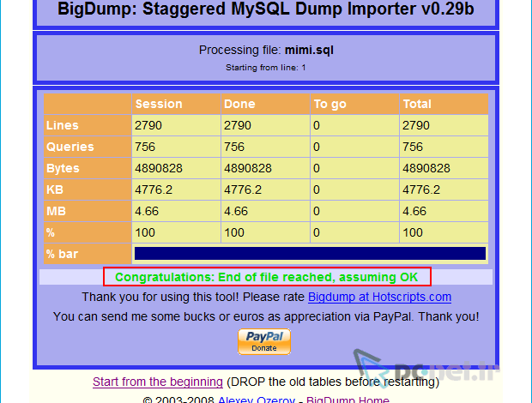Open the Bigdump at Hotscripts.com link

(379, 297)
